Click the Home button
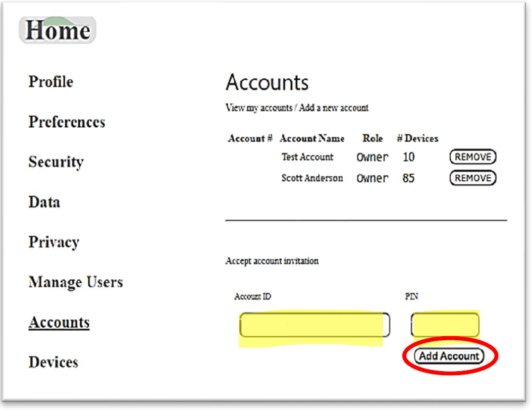This screenshot has height=410, width=532. tap(57, 30)
